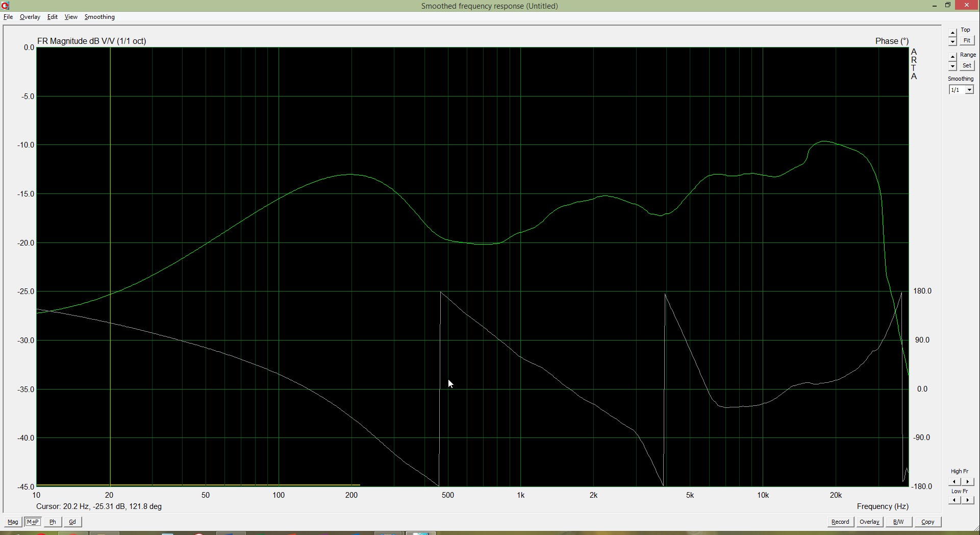Click the FR Magnitude dB V/V label

[91, 41]
